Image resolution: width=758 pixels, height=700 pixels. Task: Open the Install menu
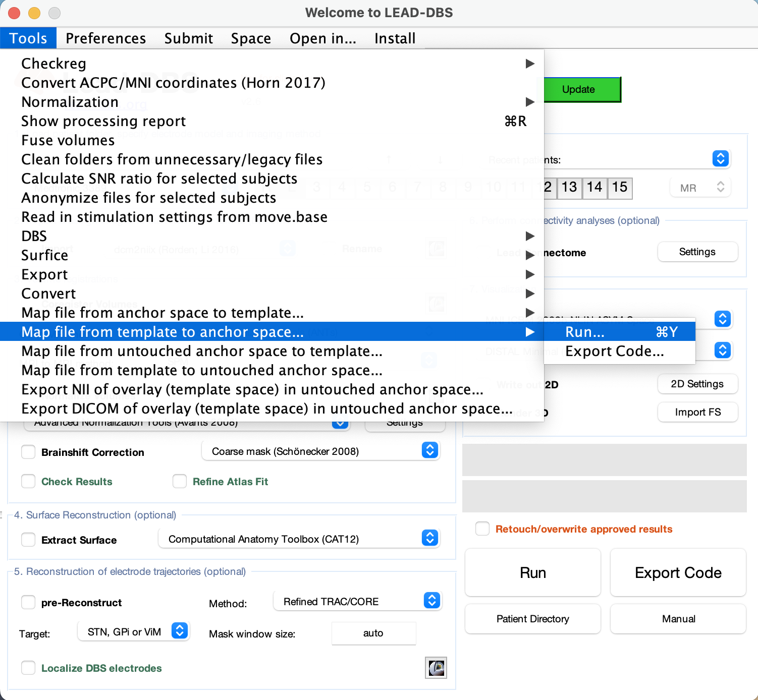click(395, 38)
